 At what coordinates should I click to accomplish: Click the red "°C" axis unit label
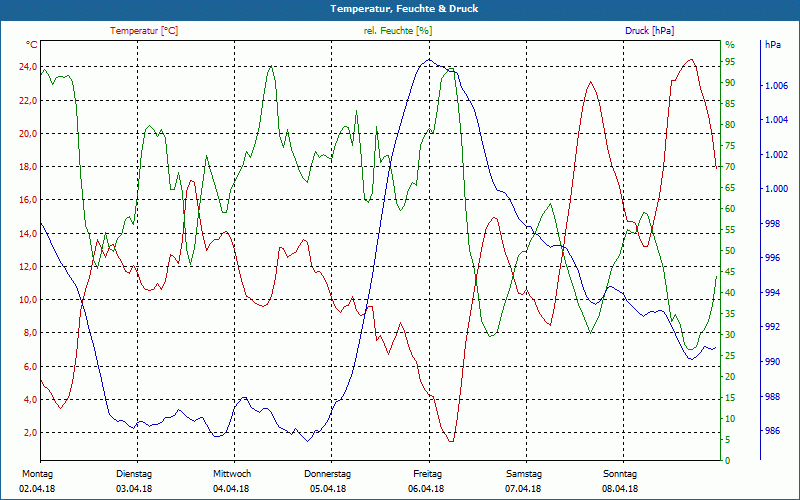pyautogui.click(x=31, y=45)
